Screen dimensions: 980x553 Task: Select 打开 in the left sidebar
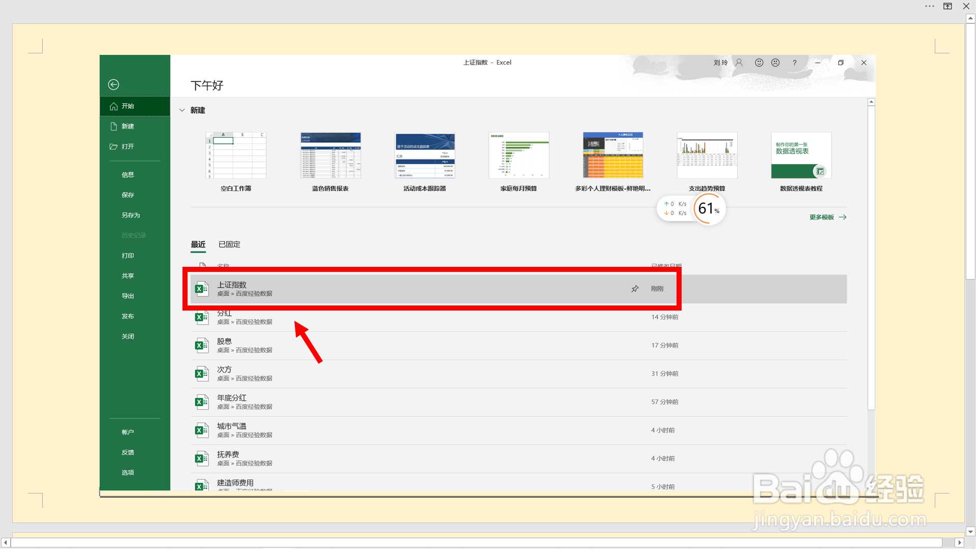click(135, 147)
